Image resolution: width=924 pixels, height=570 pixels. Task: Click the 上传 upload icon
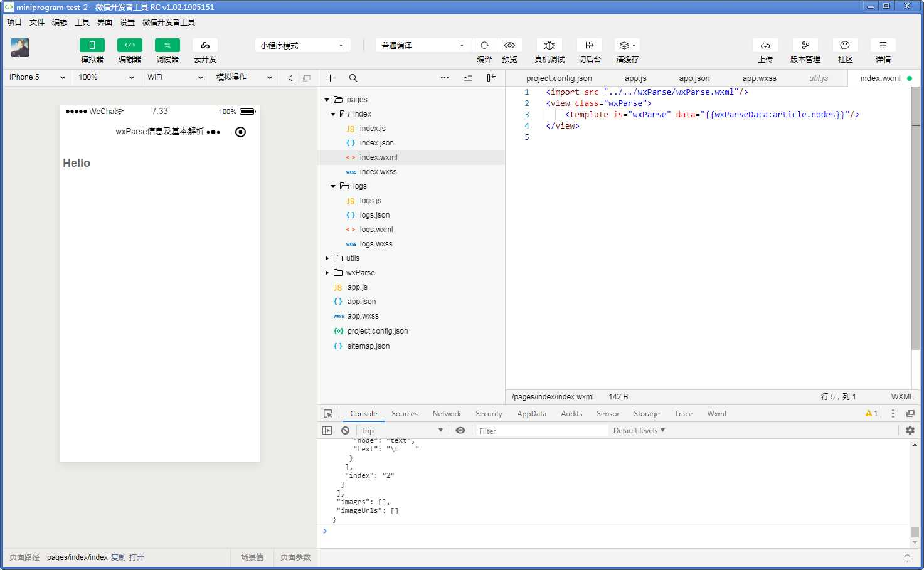pyautogui.click(x=765, y=45)
